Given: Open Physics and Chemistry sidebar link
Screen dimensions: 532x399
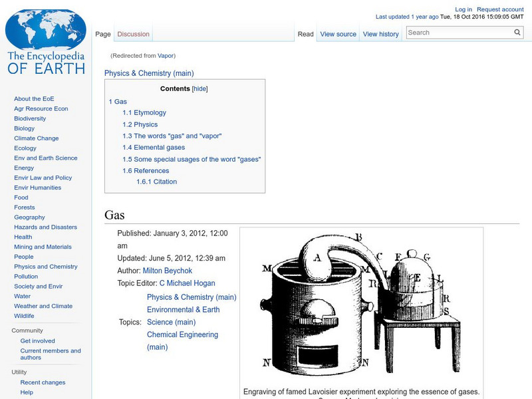Looking at the screenshot, I should [x=46, y=267].
